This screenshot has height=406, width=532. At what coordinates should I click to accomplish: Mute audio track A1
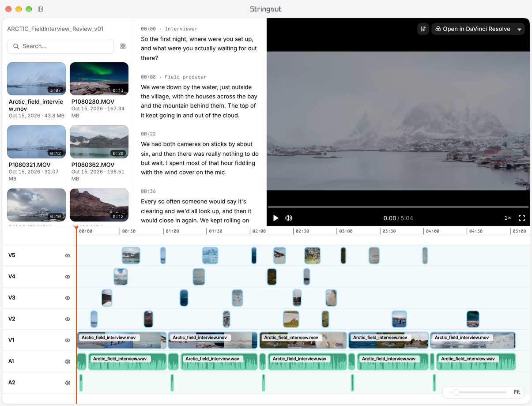click(x=68, y=361)
